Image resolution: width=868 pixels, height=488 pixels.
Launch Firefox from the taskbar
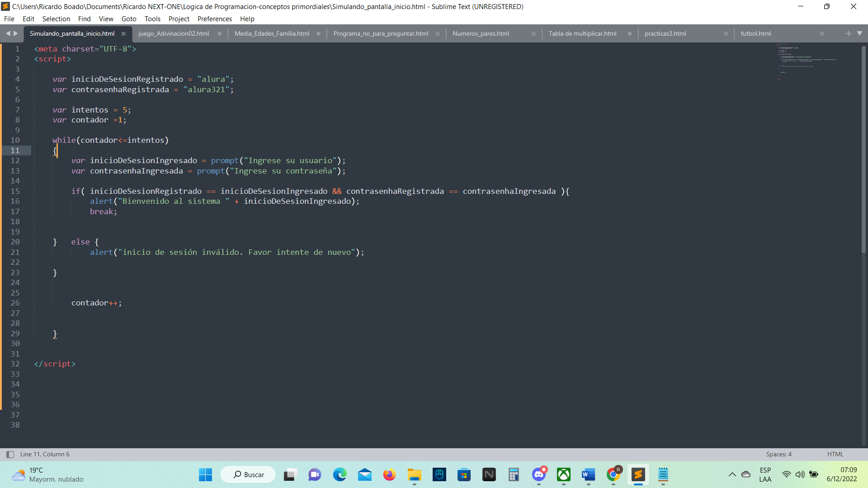coord(389,474)
